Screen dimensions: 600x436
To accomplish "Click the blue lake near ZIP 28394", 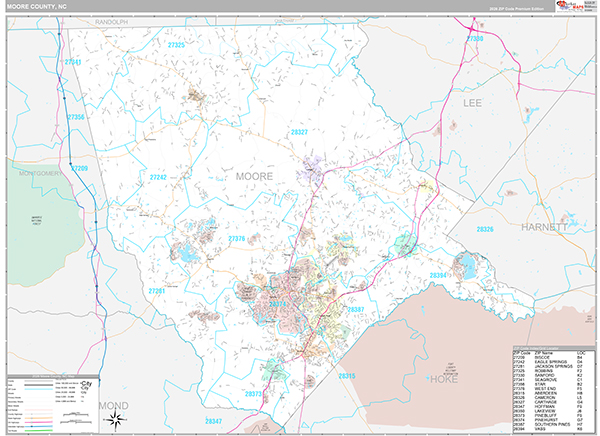I will pos(464,266).
